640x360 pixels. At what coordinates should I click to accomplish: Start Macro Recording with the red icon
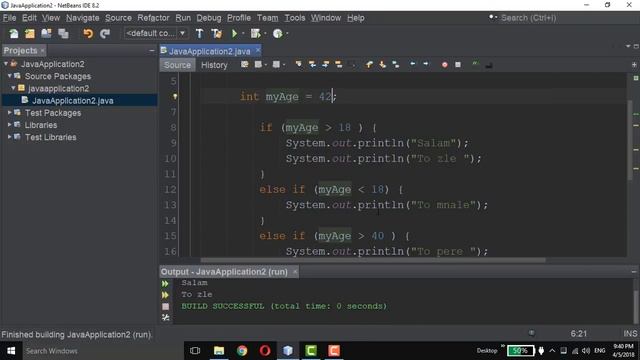(444, 64)
